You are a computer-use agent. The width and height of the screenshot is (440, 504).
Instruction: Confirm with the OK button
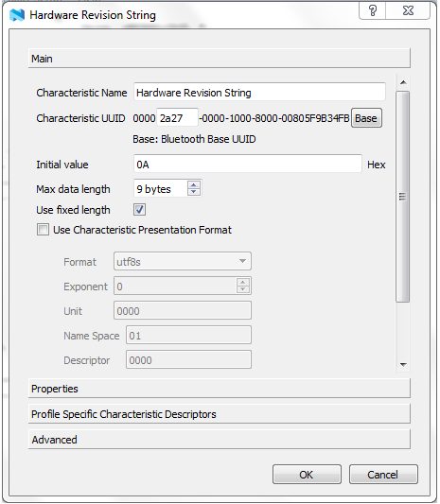pyautogui.click(x=307, y=474)
